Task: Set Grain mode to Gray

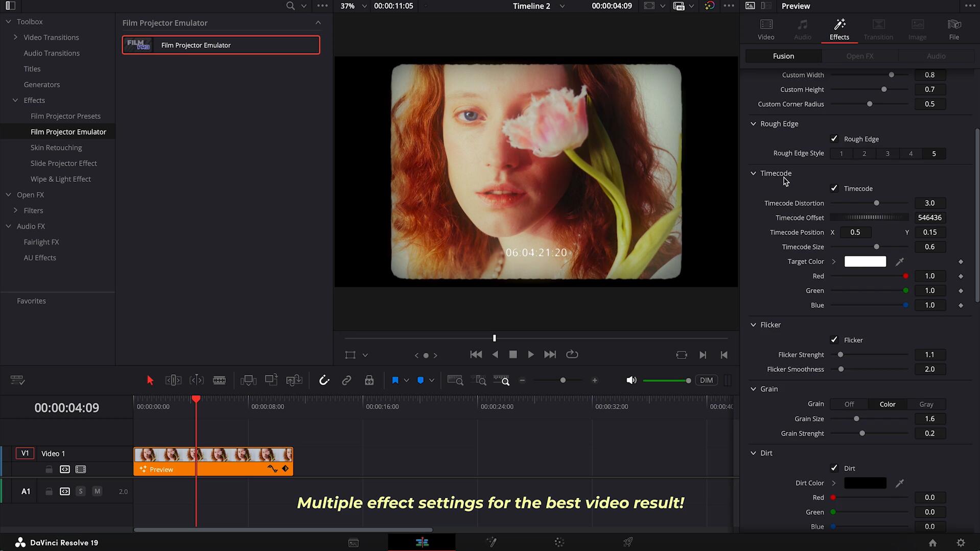Action: (926, 404)
